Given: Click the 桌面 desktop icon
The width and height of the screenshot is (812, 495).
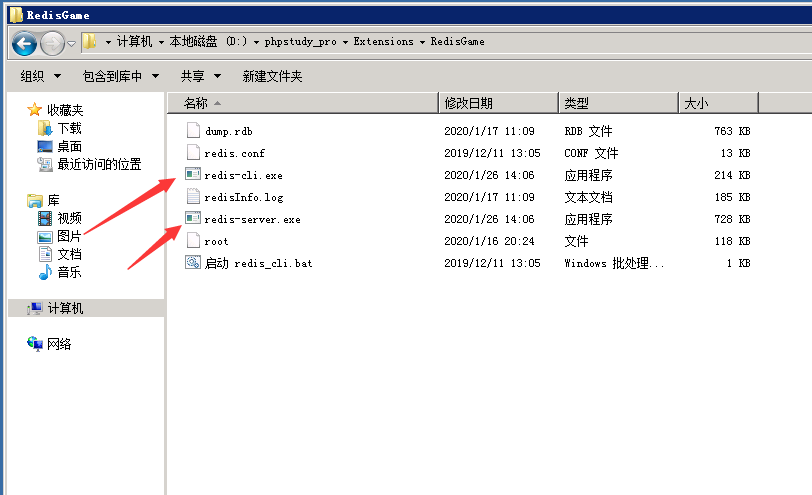Looking at the screenshot, I should [x=45, y=146].
